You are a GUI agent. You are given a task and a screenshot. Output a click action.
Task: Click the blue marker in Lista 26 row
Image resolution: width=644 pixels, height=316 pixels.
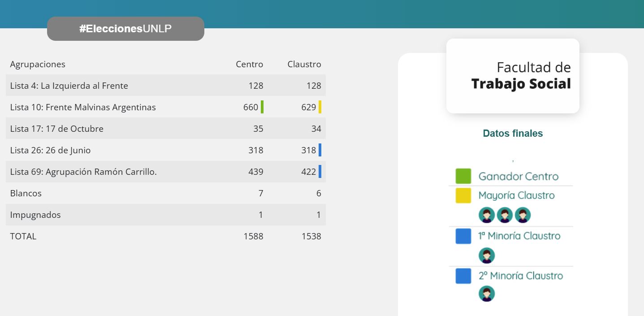320,150
